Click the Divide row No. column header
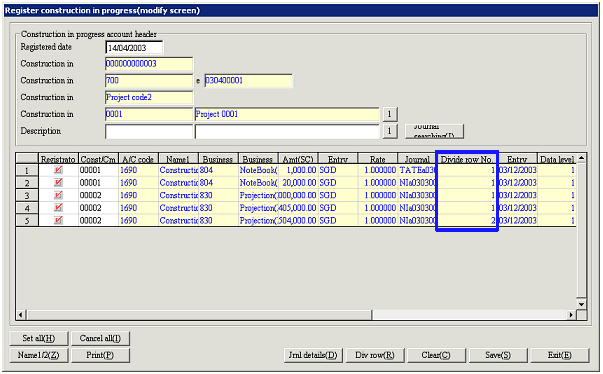Screen dimensions: 603x374 point(466,159)
